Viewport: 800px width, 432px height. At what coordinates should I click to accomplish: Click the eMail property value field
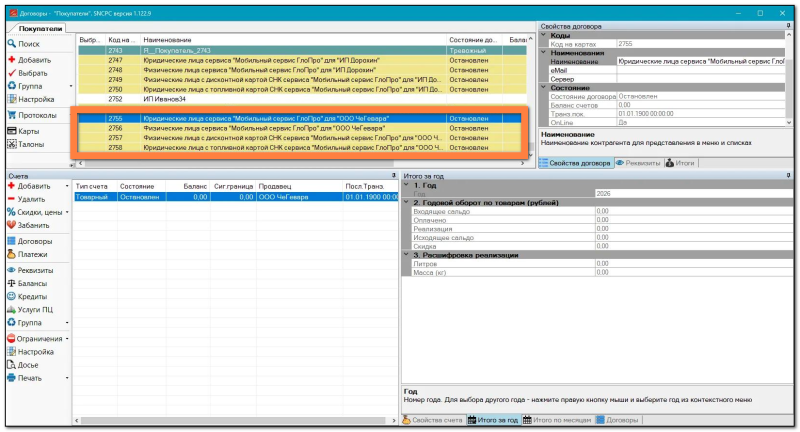tap(701, 70)
